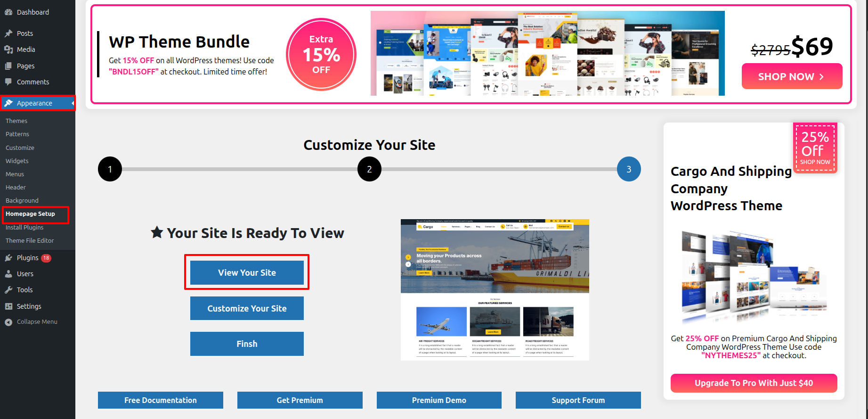The width and height of the screenshot is (868, 419).
Task: Select Homepage Setup submenu item
Action: coord(30,214)
